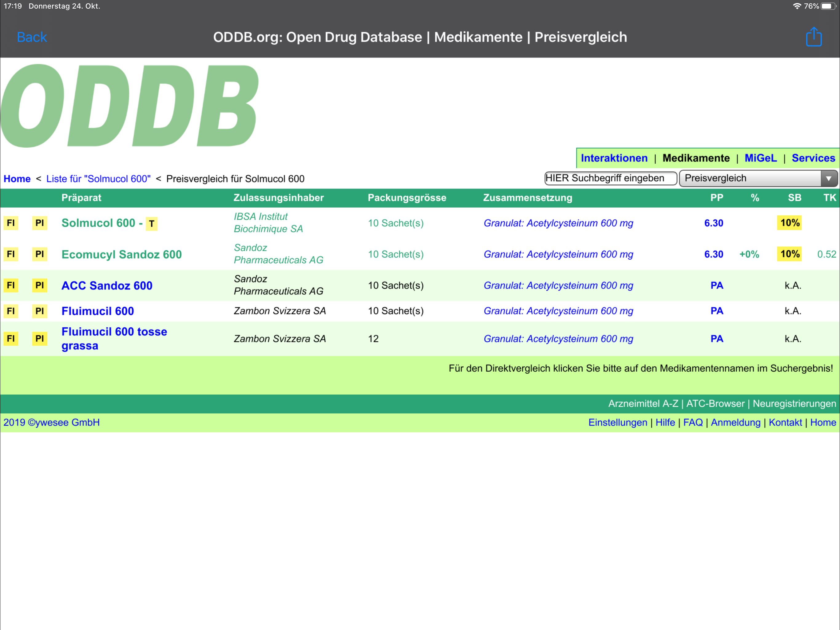This screenshot has height=630, width=840.
Task: Open ACC Sandoz 600 Acetylcysteinum composition link
Action: tap(558, 285)
